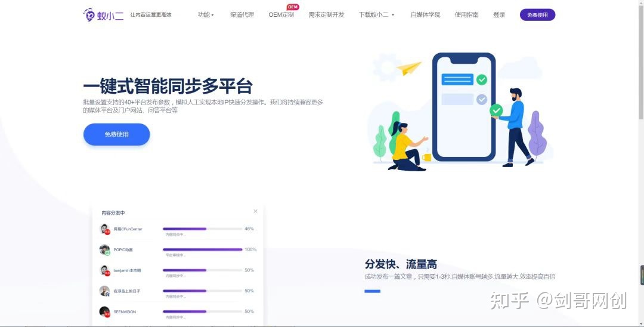
Task: Click the benjamin本杰明 account avatar
Action: [x=104, y=270]
